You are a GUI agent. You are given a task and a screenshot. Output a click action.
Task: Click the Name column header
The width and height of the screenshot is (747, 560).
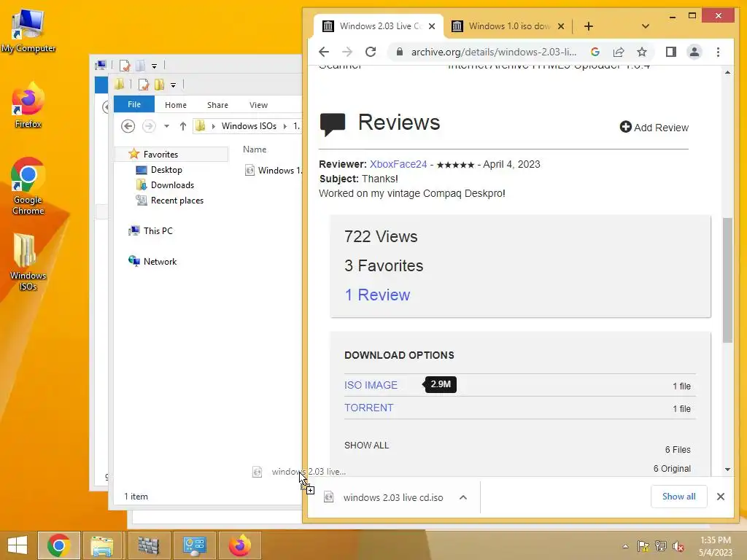[x=255, y=149]
